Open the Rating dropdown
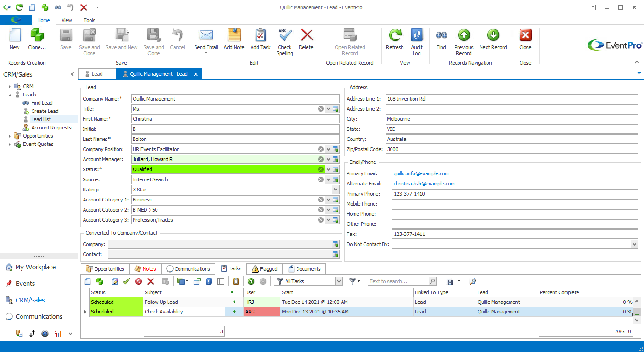The height and width of the screenshot is (352, 644). pyautogui.click(x=336, y=190)
